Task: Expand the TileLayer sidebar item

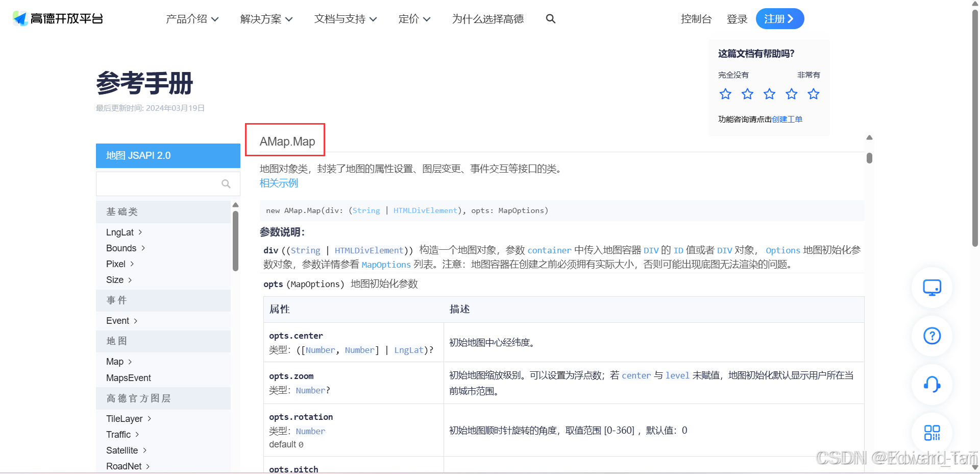Action: pos(129,419)
